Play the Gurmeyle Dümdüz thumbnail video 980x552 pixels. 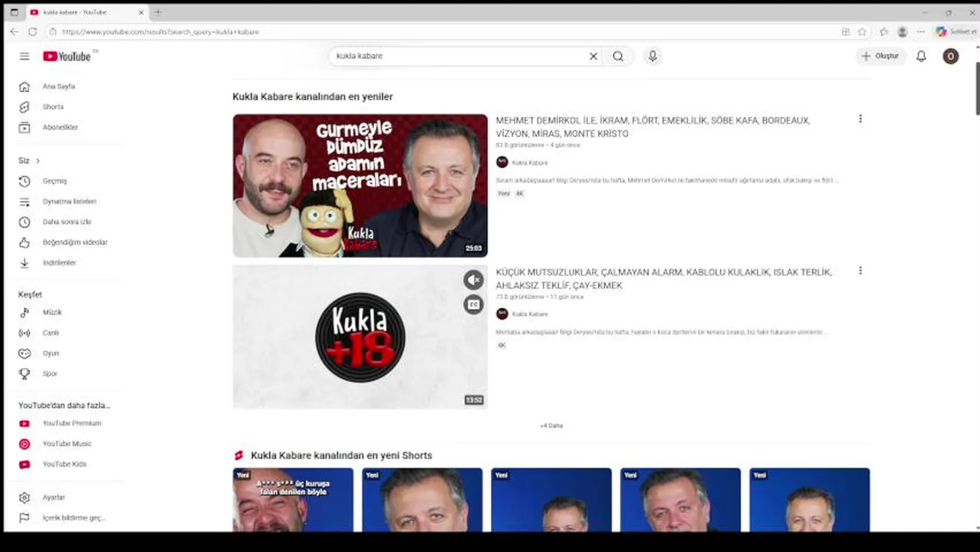pos(360,186)
